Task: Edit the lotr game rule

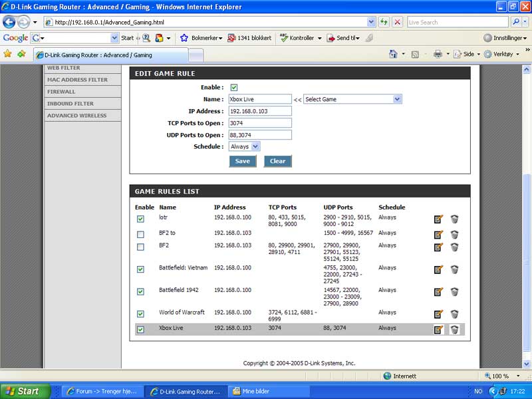Action: coord(438,219)
